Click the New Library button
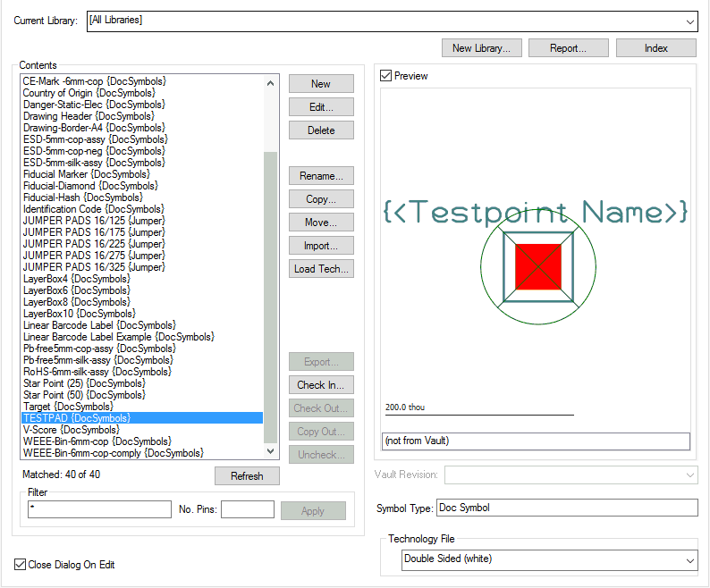The image size is (710, 588). (481, 48)
